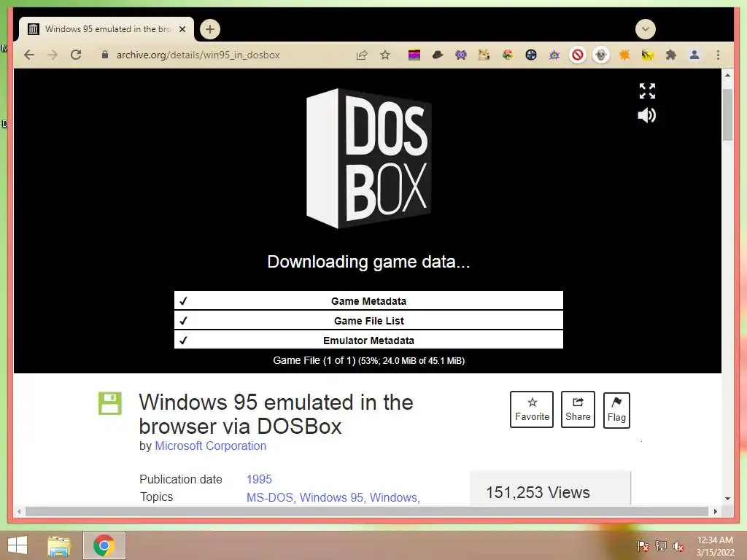Open the doge dog extension
747x560 pixels.
point(484,55)
